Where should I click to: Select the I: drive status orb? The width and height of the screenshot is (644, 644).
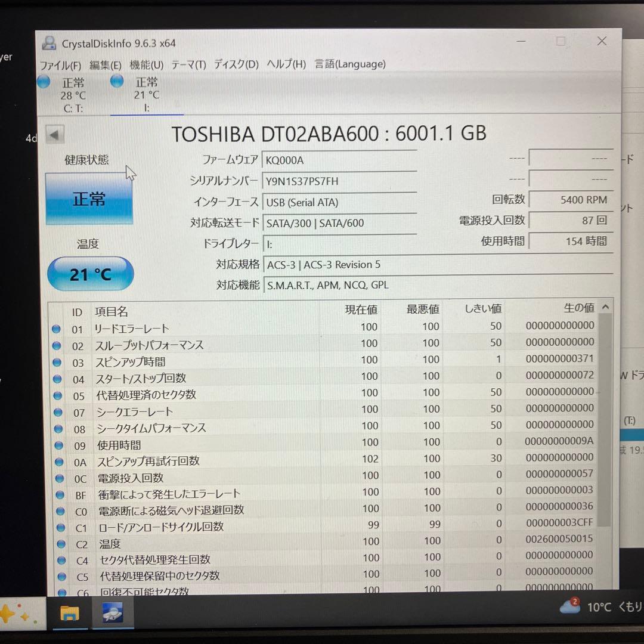point(117,81)
